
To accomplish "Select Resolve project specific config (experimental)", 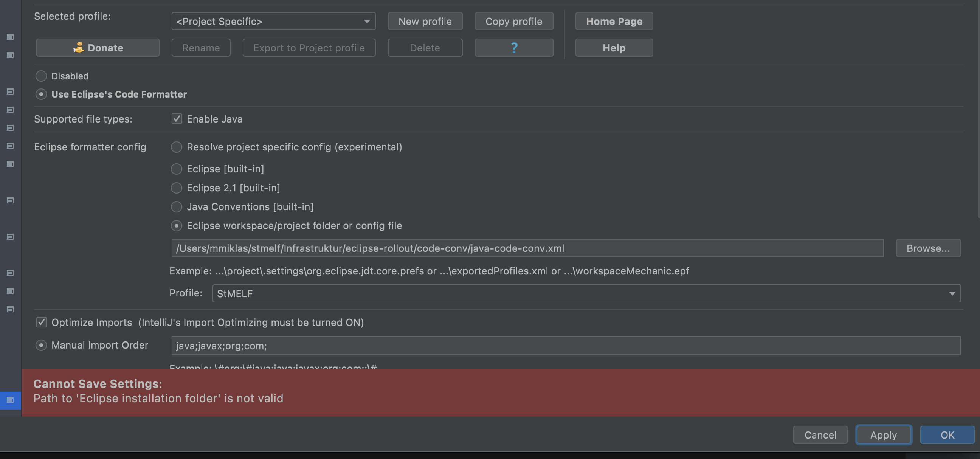I will click(177, 147).
